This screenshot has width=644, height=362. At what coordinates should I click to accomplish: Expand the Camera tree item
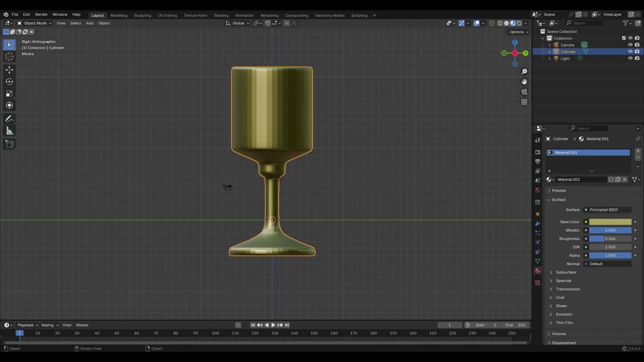tap(549, 45)
